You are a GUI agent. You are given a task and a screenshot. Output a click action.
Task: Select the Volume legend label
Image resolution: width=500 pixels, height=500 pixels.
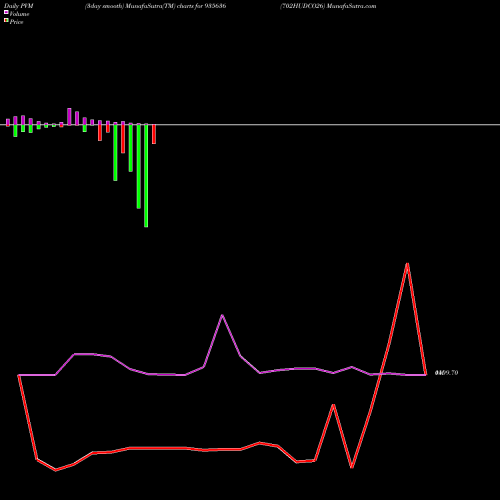pyautogui.click(x=19, y=14)
